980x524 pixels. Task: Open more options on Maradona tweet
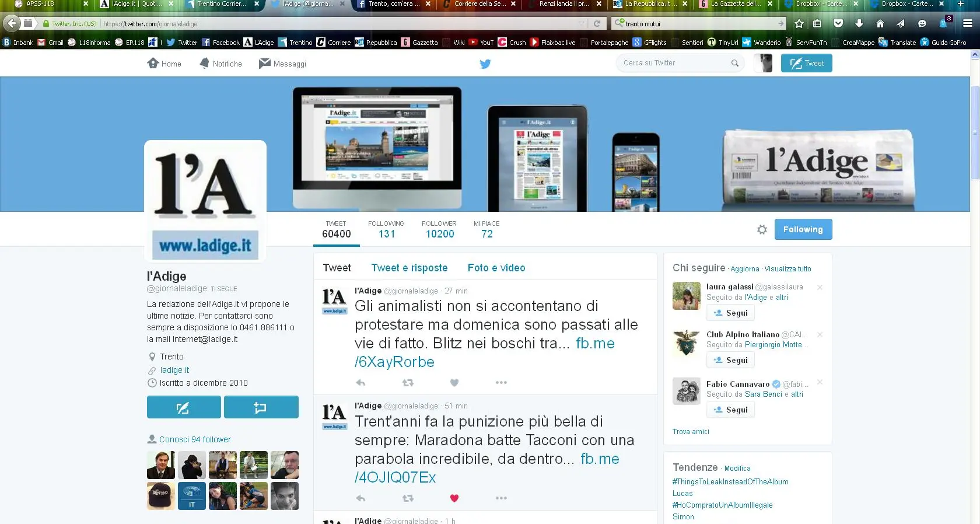(501, 498)
